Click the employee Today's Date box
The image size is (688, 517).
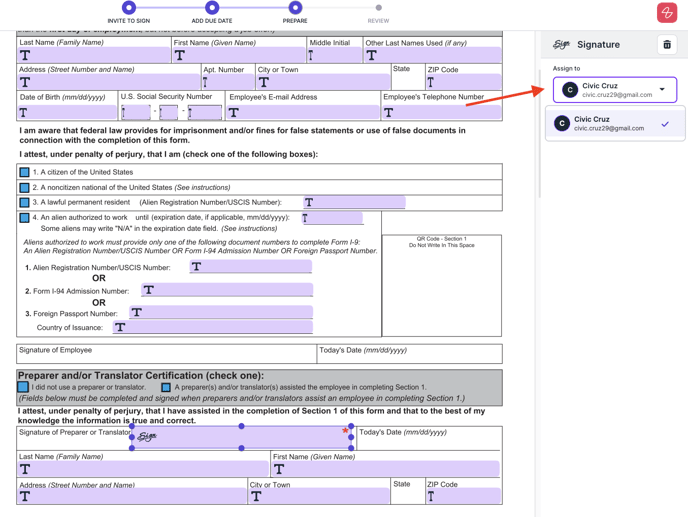[x=410, y=354]
